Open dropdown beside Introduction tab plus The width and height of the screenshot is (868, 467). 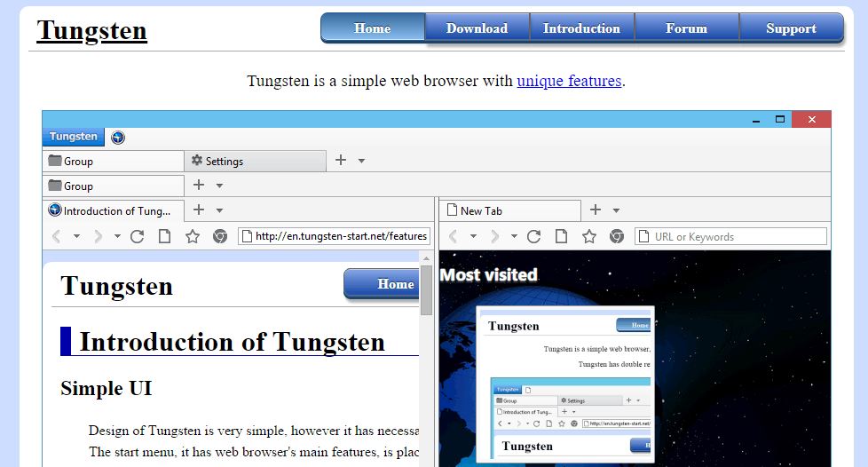[219, 210]
